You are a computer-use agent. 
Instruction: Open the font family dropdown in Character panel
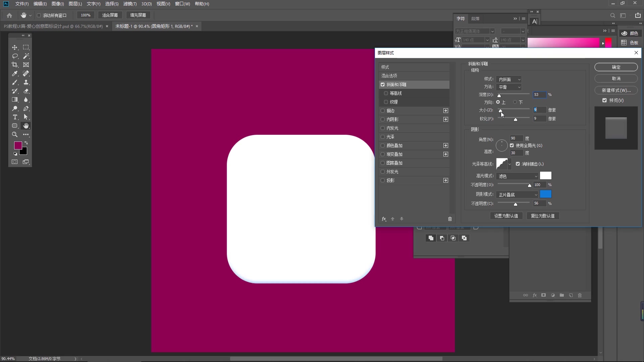click(x=492, y=31)
